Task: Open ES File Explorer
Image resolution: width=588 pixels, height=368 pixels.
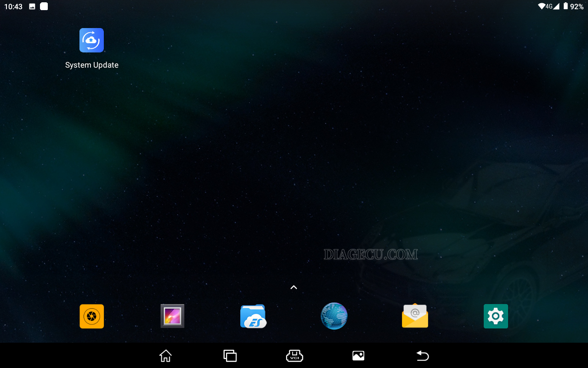Action: click(253, 316)
